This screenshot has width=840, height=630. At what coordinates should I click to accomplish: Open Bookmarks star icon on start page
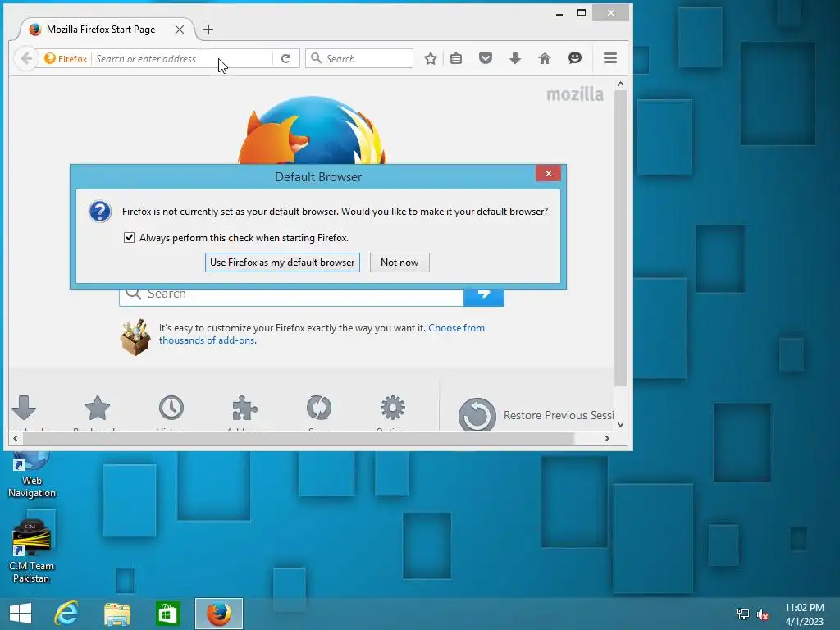click(x=98, y=409)
